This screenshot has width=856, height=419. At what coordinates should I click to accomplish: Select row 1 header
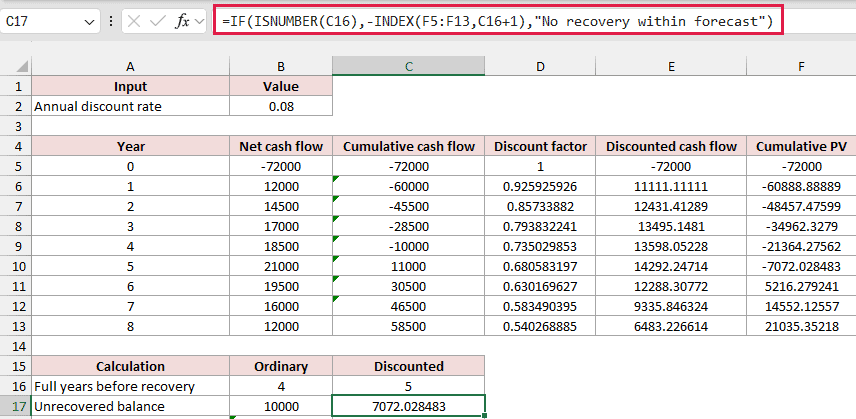coord(16,86)
